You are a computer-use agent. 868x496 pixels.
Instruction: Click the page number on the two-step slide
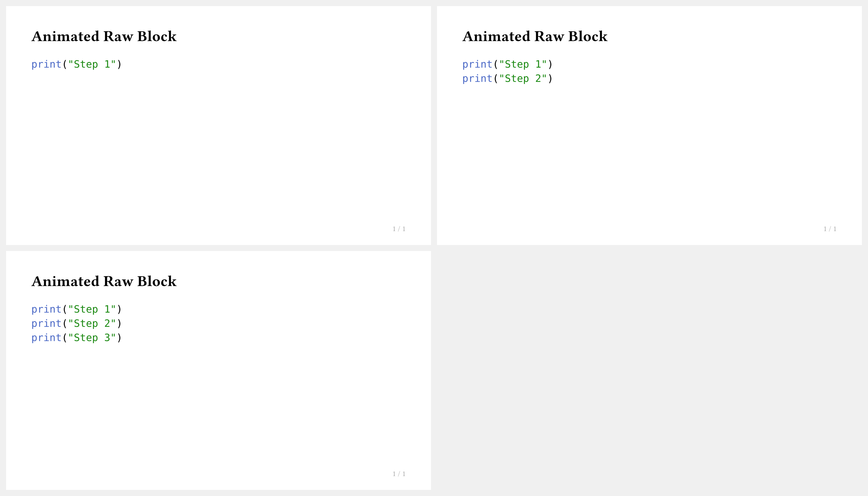830,229
